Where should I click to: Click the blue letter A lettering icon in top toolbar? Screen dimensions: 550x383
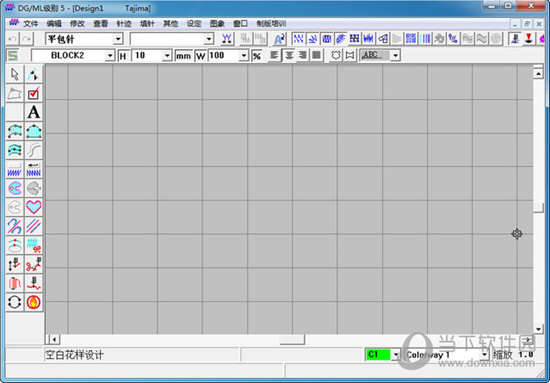[279, 39]
